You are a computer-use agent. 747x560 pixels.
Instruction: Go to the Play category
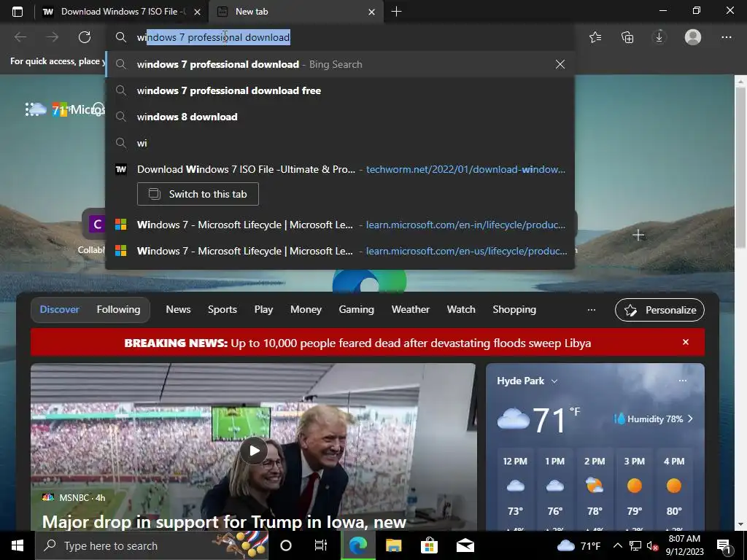(x=263, y=309)
